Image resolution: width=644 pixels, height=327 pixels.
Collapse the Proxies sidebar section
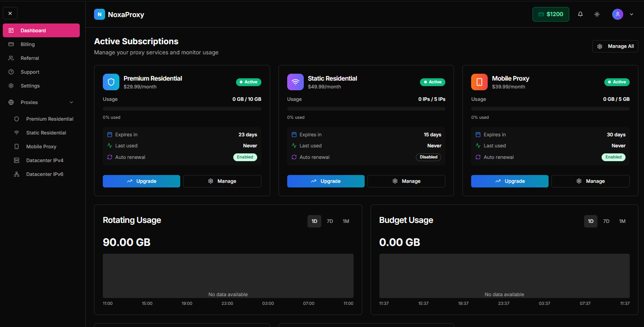tap(71, 102)
